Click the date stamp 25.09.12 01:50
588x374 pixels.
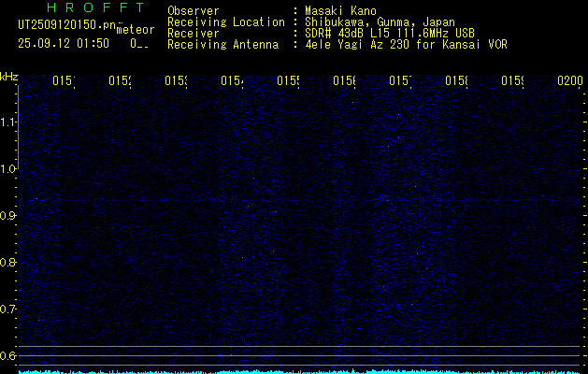click(64, 44)
